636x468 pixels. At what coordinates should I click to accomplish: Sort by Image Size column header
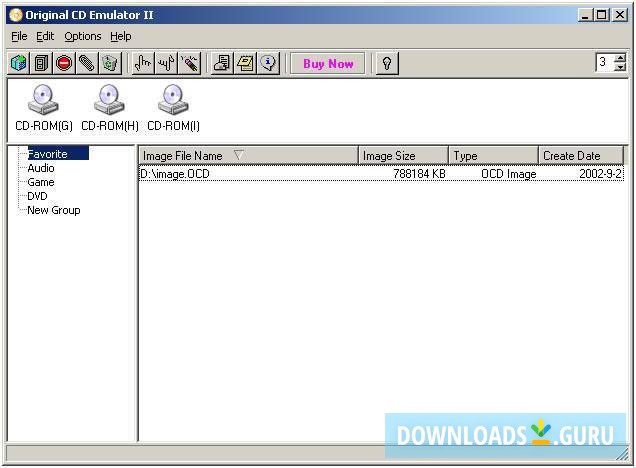[x=404, y=156]
